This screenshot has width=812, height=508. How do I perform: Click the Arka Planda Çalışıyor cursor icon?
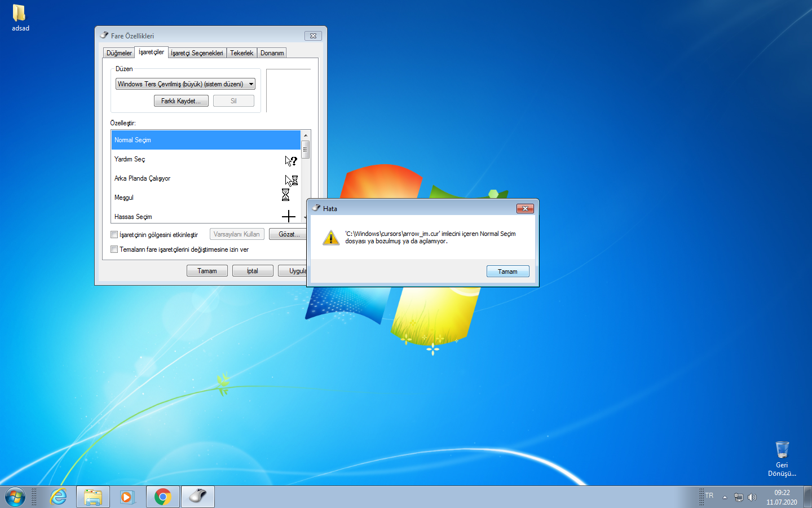[x=291, y=180]
